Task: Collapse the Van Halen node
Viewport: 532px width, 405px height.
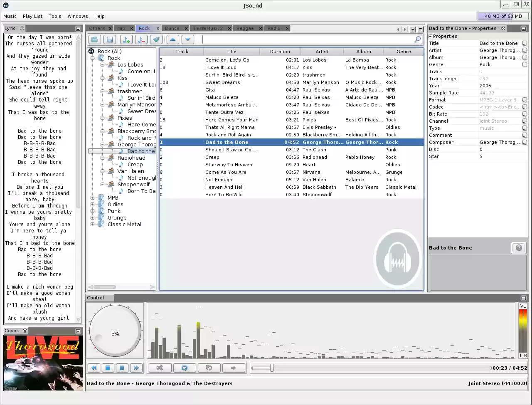Action: click(102, 171)
